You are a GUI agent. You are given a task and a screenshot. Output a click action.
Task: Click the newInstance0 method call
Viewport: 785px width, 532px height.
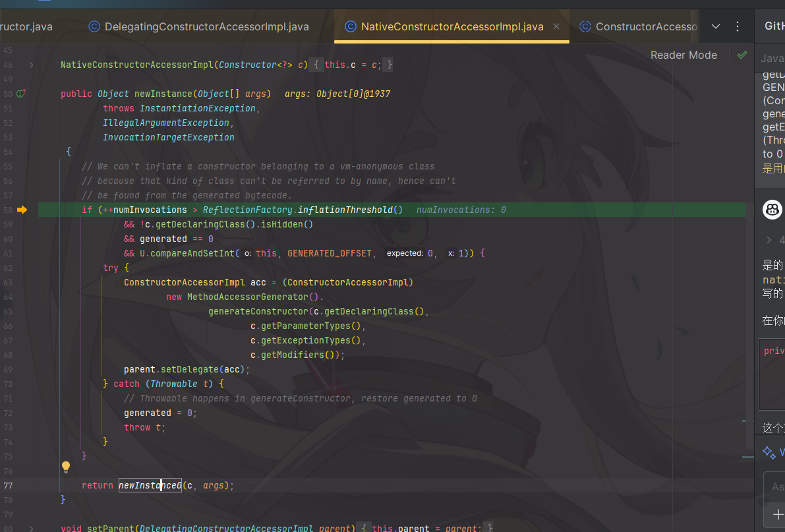pyautogui.click(x=150, y=485)
